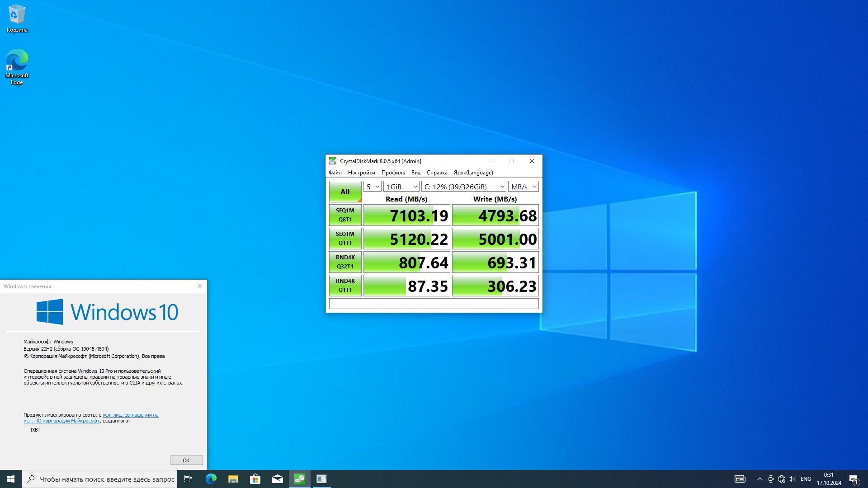
Task: Open the Настройки menu
Action: click(361, 173)
